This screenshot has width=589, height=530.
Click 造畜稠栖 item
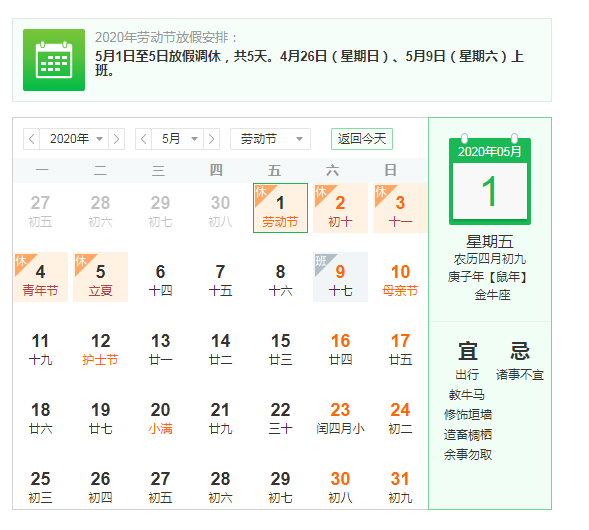coord(468,435)
